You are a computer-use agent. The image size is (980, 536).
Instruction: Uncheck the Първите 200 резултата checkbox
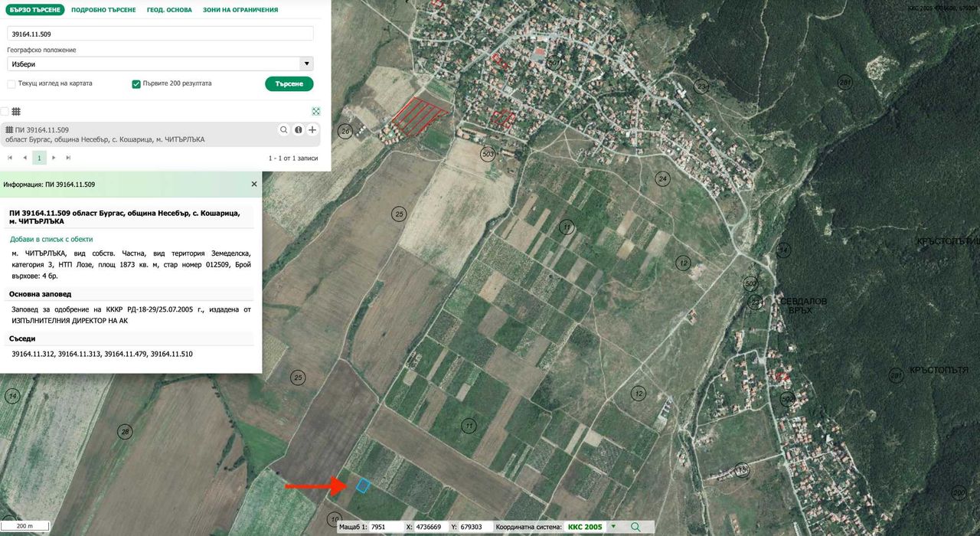tap(136, 84)
